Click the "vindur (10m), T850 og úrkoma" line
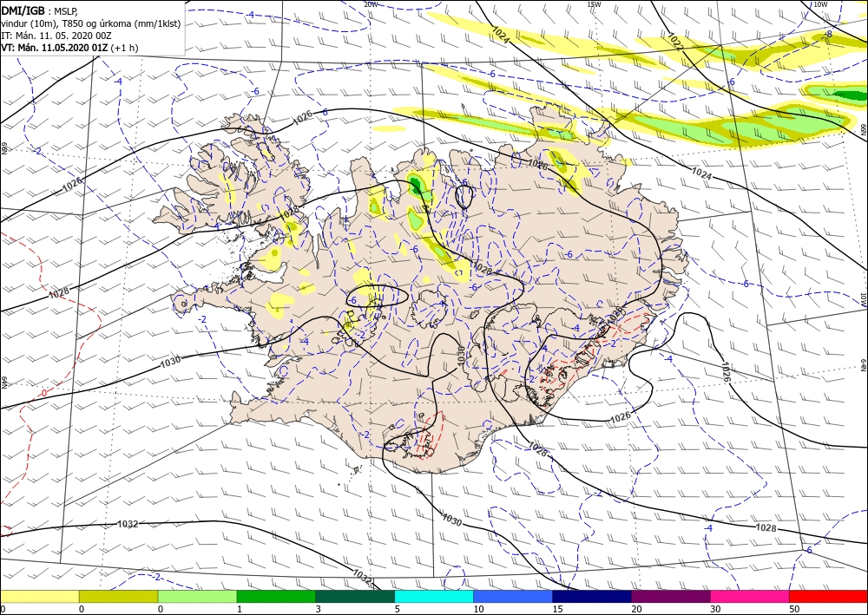 click(90, 23)
